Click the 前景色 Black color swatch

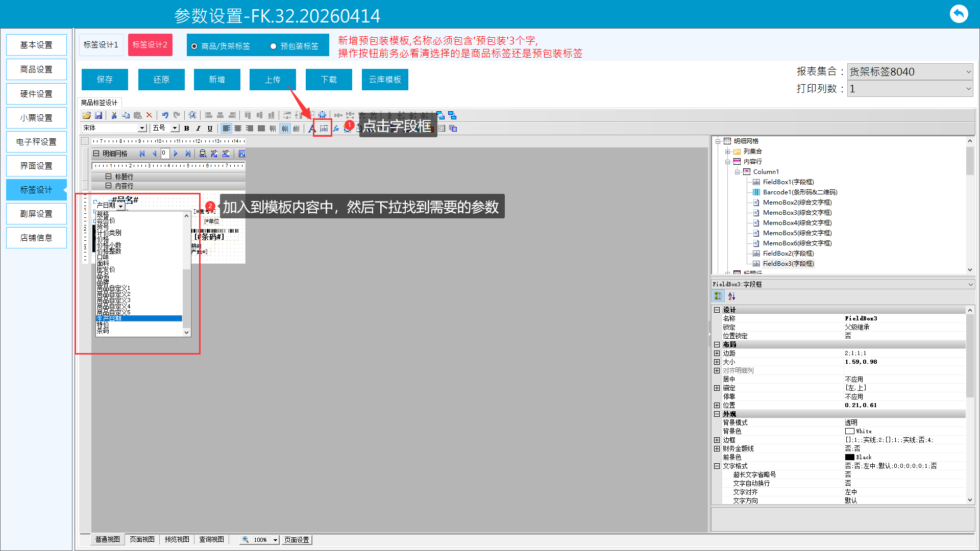coord(849,457)
